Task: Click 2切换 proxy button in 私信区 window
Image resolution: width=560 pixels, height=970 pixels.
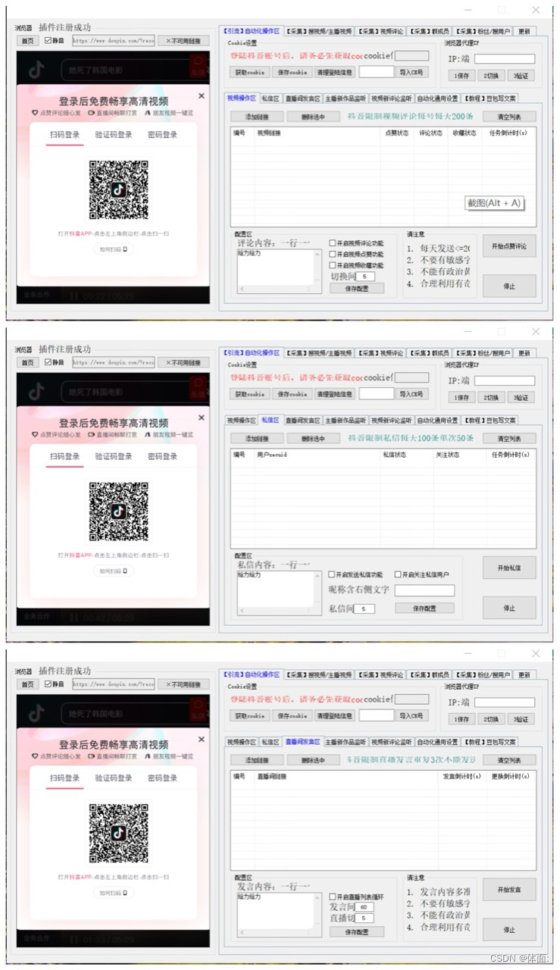Action: point(491,397)
